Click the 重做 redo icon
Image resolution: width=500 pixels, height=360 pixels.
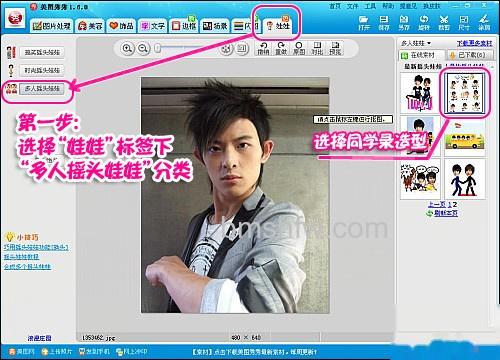[281, 48]
